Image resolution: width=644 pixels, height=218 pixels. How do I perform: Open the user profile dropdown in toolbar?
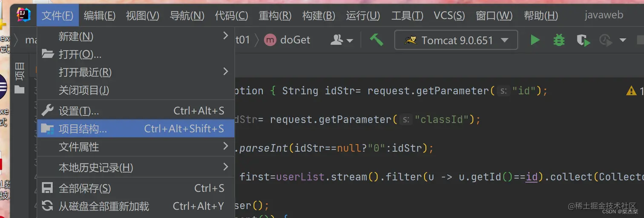[x=342, y=40]
